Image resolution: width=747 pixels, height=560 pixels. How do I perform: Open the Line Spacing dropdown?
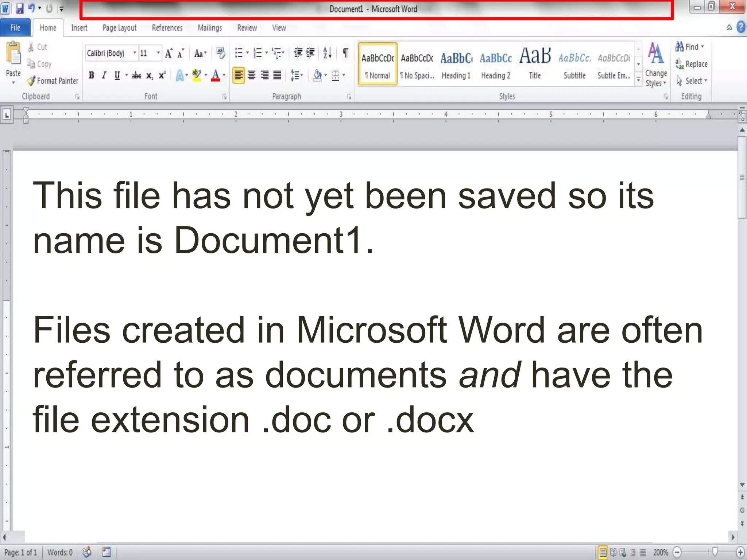297,75
